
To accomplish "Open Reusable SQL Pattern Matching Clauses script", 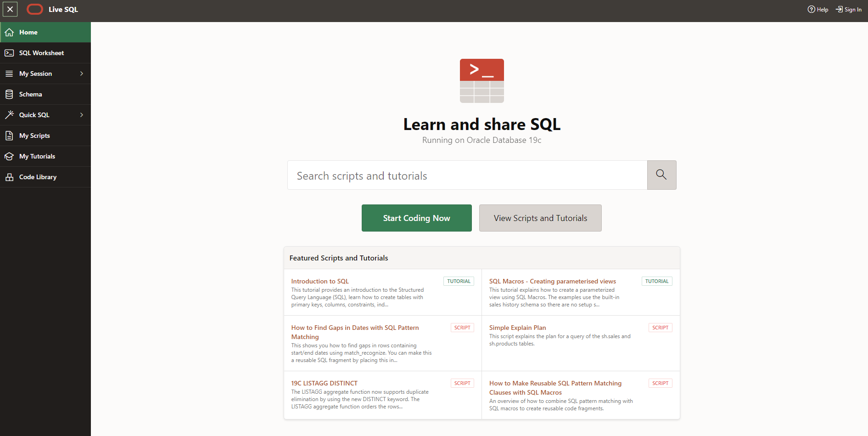I will [555, 388].
